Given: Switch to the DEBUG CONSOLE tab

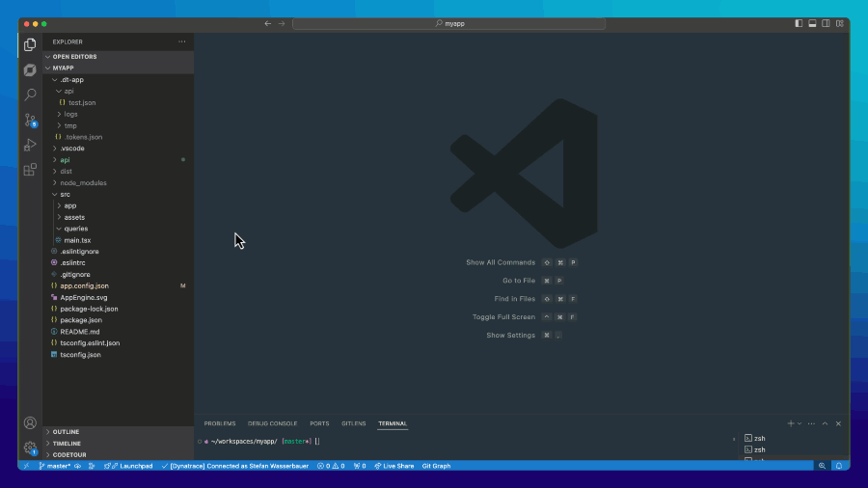Looking at the screenshot, I should tap(272, 423).
